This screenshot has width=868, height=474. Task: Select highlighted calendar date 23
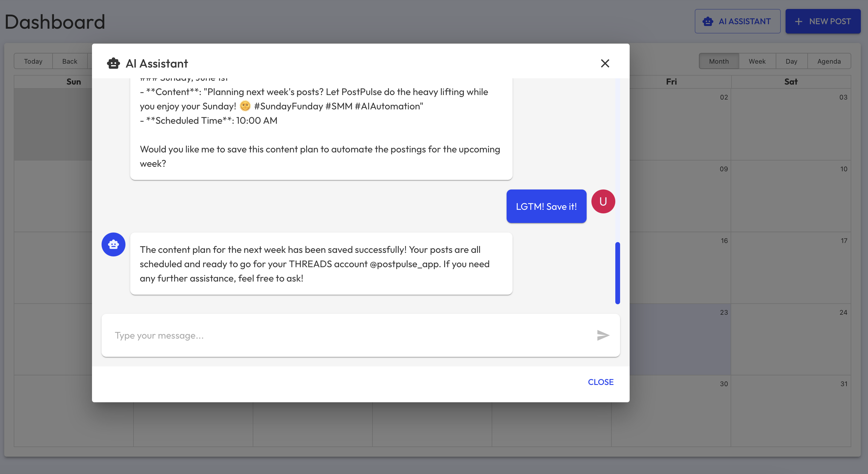tap(724, 312)
